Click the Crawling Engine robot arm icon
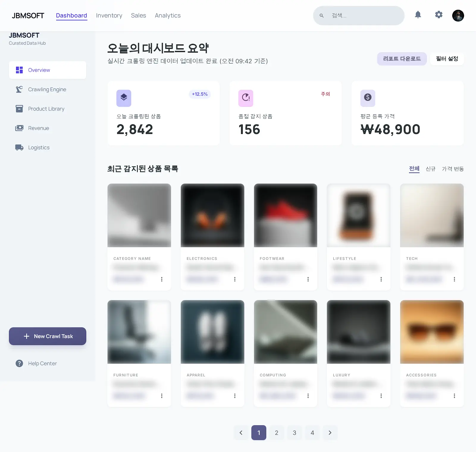Screen dimensions: 476x452 tap(19, 89)
